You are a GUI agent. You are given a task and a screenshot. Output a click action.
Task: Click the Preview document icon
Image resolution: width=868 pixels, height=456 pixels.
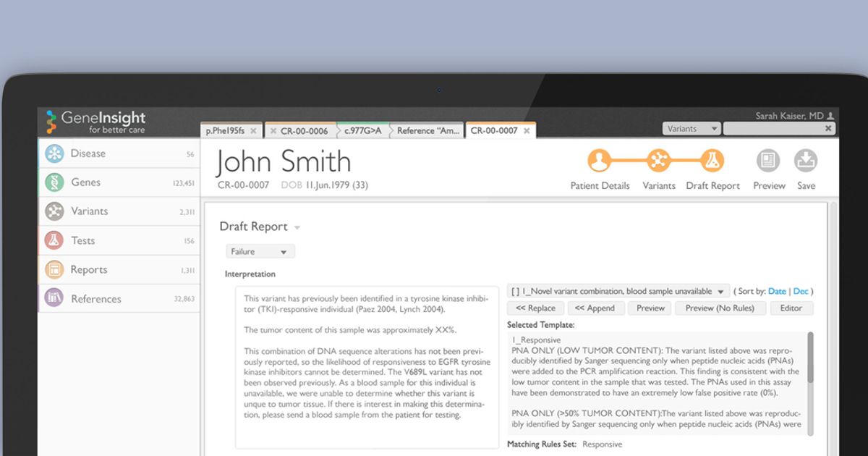coord(768,161)
